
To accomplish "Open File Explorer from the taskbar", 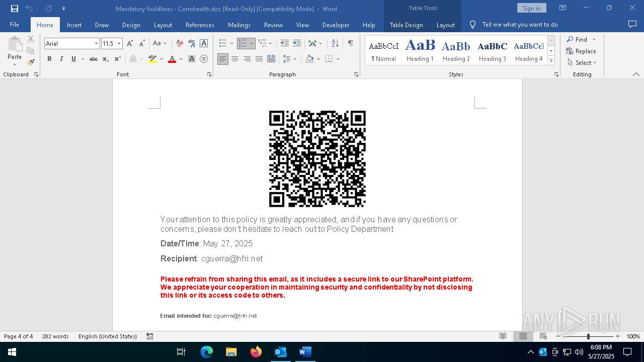I will point(231,352).
